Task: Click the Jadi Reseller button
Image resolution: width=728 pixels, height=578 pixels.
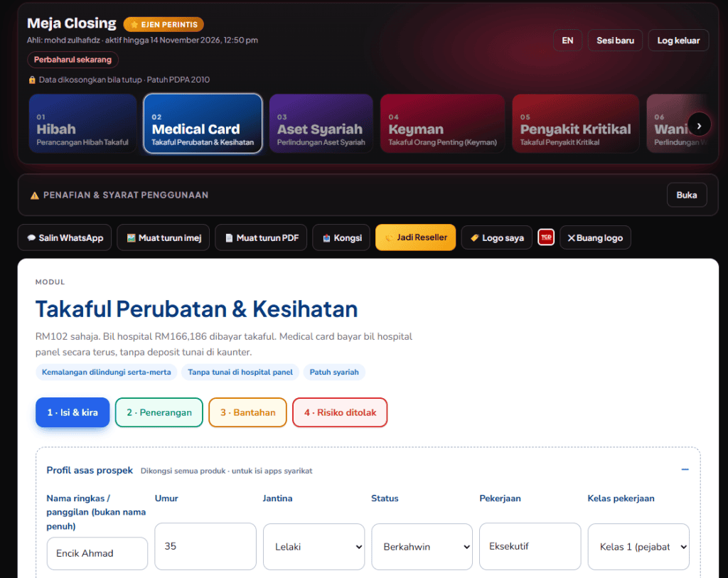Action: 415,237
